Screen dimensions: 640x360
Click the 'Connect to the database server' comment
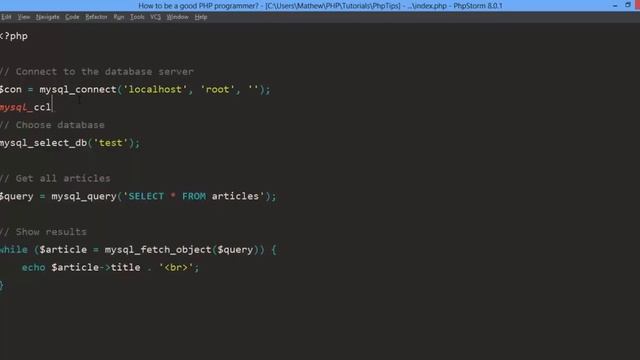pyautogui.click(x=97, y=72)
